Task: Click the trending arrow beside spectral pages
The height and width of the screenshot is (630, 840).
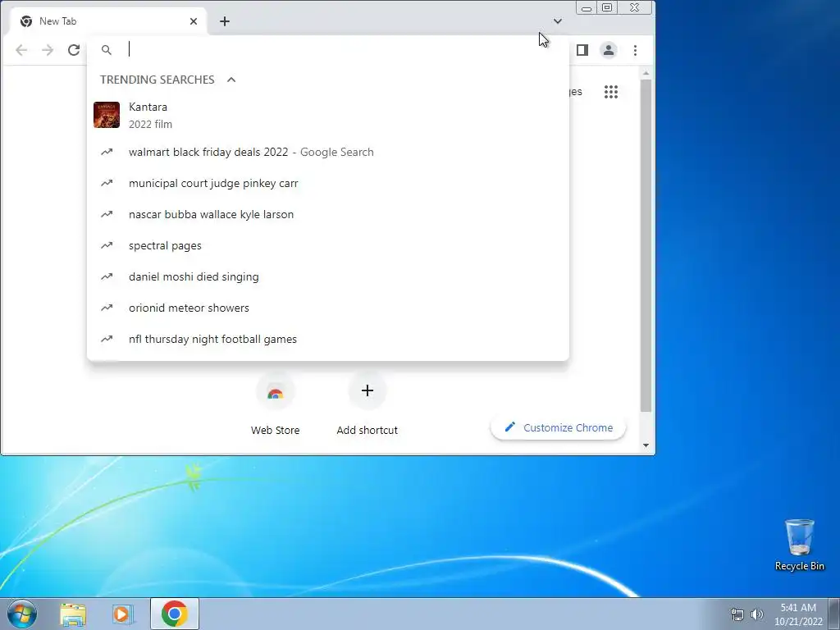Action: (x=107, y=245)
